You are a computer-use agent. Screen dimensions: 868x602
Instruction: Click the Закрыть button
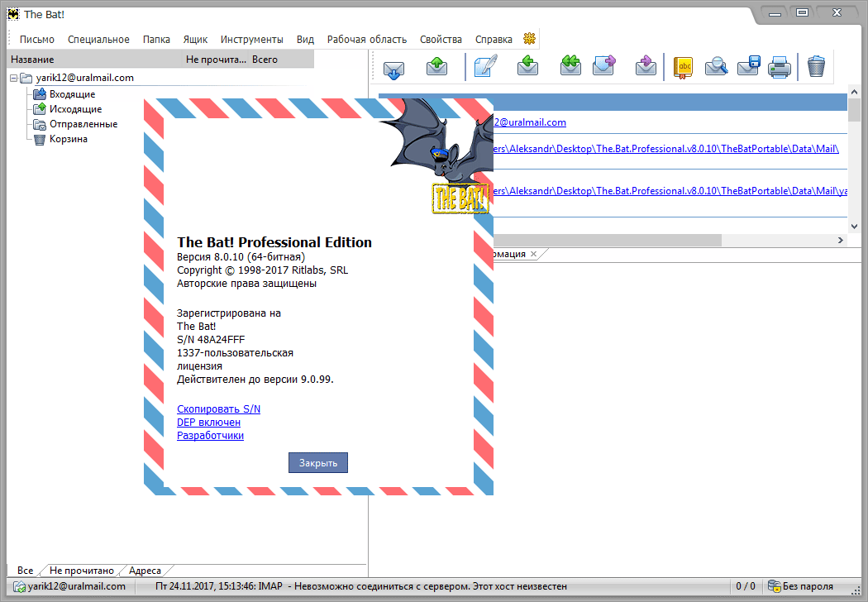(318, 463)
